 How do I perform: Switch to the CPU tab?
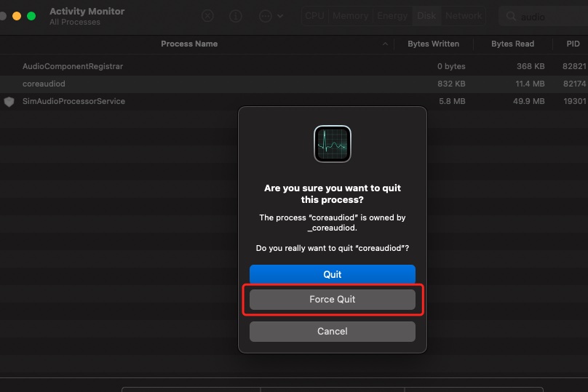click(314, 16)
